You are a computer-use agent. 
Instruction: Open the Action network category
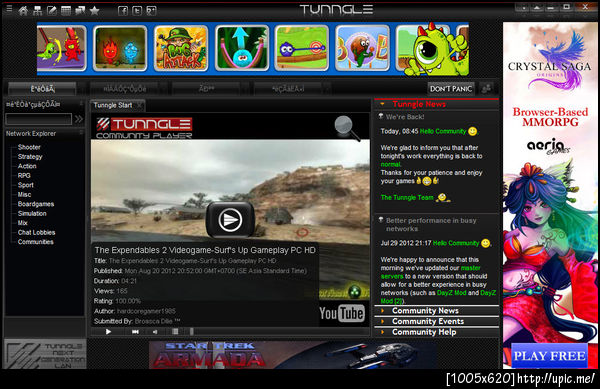click(x=27, y=166)
